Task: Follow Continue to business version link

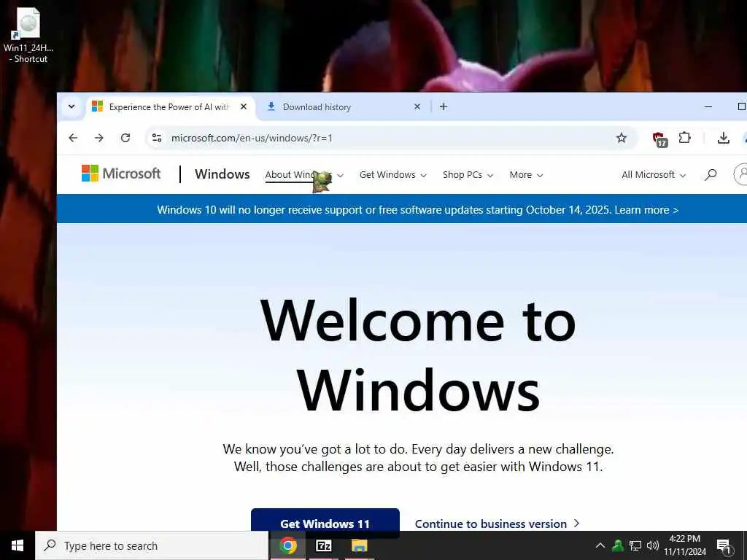Action: (498, 524)
